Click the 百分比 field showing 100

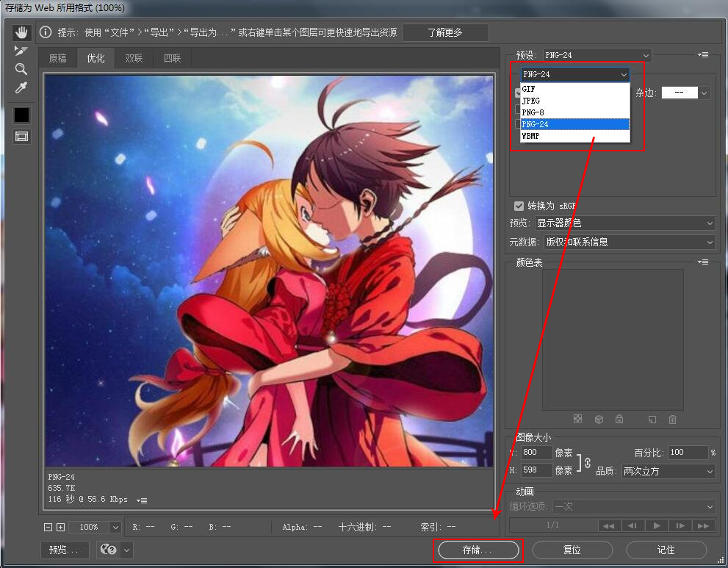point(688,453)
